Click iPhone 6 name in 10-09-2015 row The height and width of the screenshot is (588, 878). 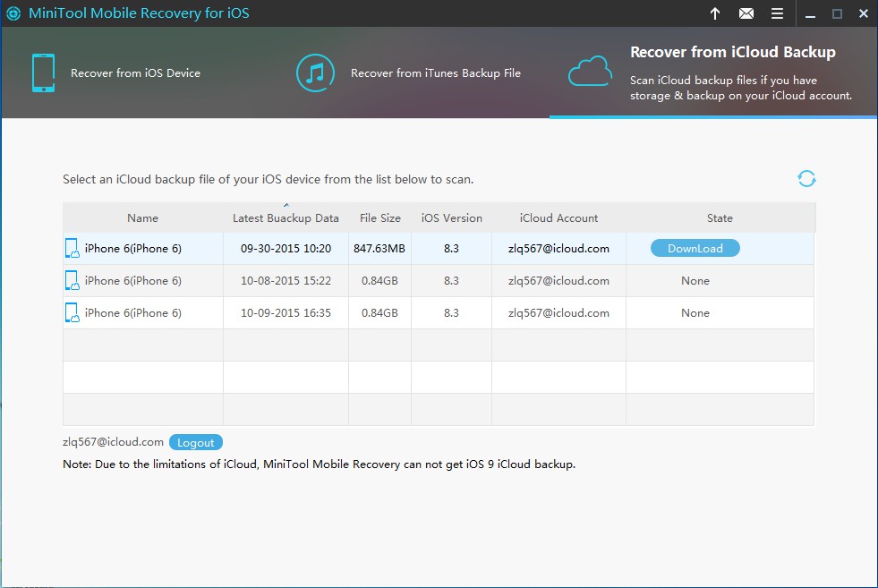click(133, 313)
